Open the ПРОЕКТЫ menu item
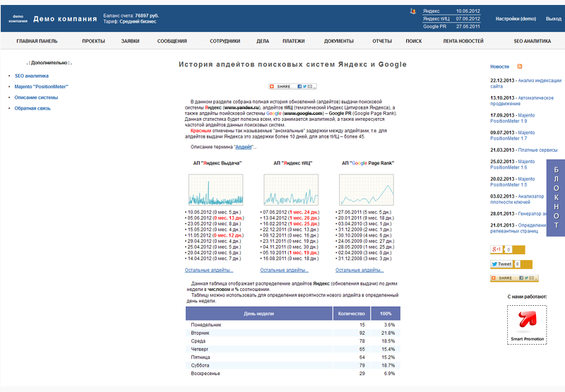Viewport: 565px width, 392px height. coord(93,42)
